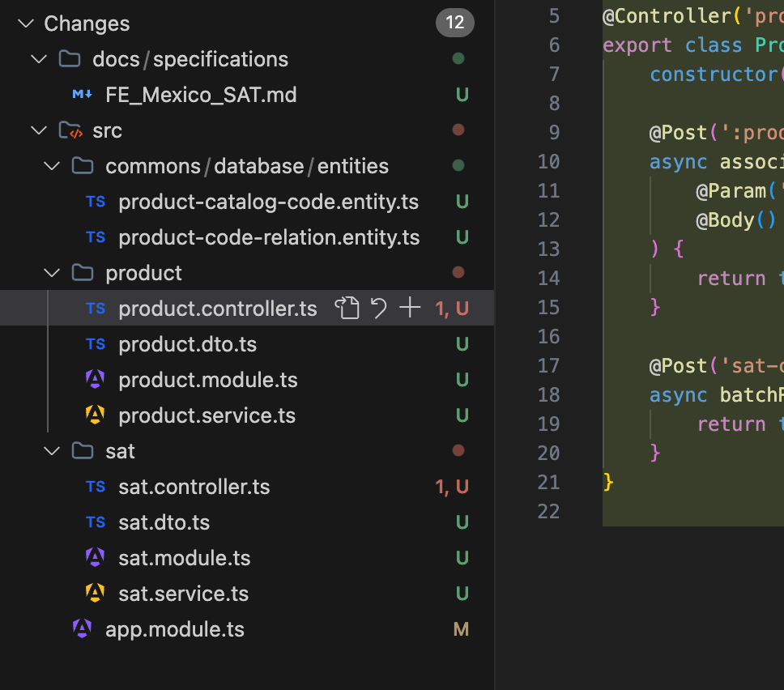Image resolution: width=784 pixels, height=690 pixels.
Task: Click the Markdown icon beside FE_Mexico_SAT.md
Action: (82, 95)
